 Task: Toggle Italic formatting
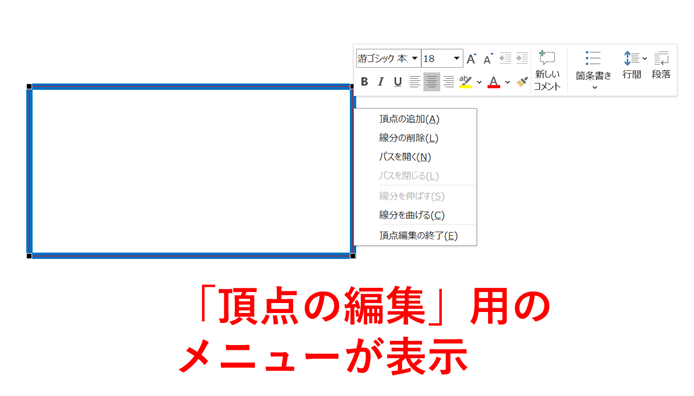coord(381,82)
